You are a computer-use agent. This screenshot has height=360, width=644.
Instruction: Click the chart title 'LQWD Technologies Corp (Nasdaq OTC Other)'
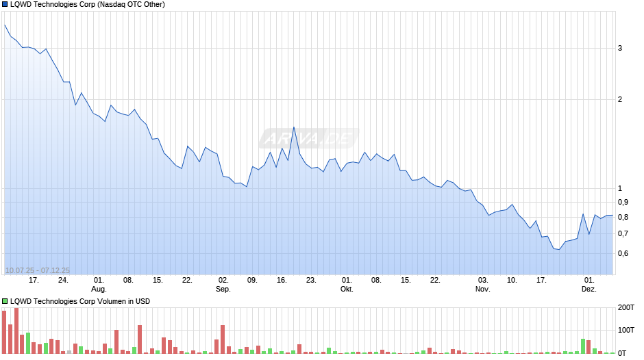[88, 5]
